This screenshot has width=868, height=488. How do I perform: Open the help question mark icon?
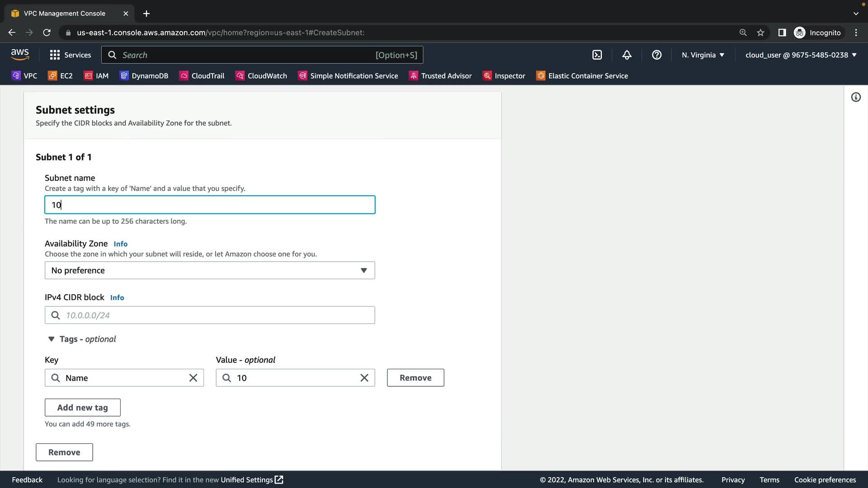point(656,55)
